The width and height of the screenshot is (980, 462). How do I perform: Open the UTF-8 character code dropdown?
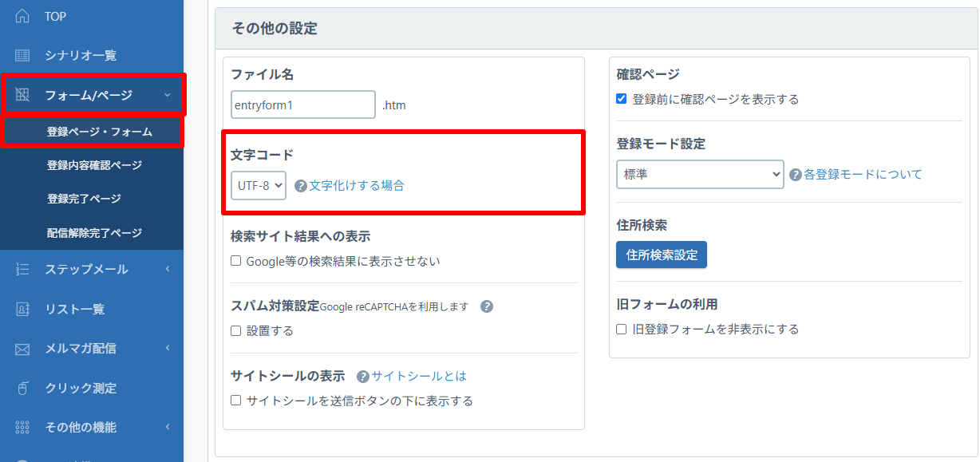pos(259,185)
